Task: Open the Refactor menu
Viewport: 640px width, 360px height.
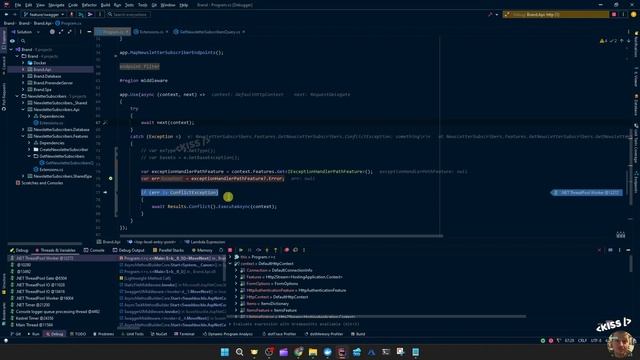Action: point(89,5)
